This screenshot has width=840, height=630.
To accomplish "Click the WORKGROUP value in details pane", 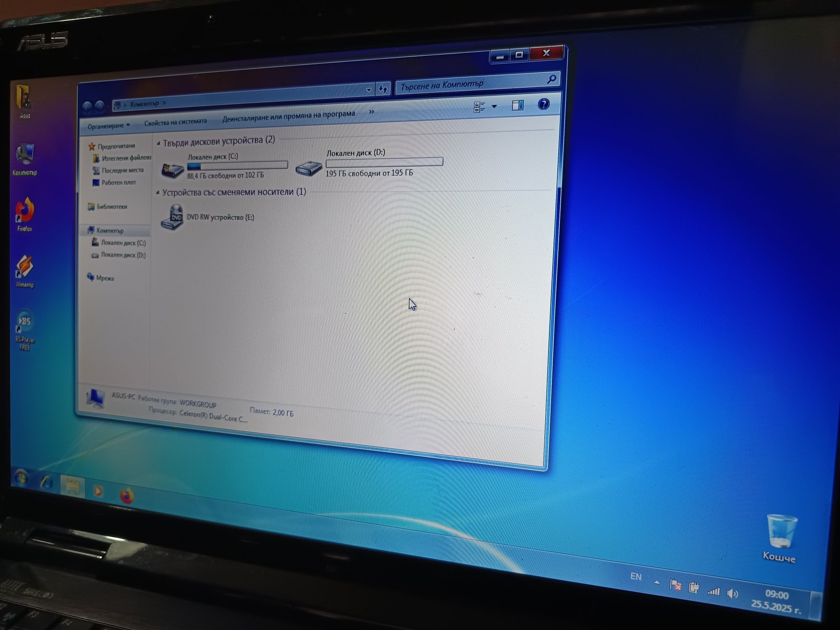I will coord(198,404).
